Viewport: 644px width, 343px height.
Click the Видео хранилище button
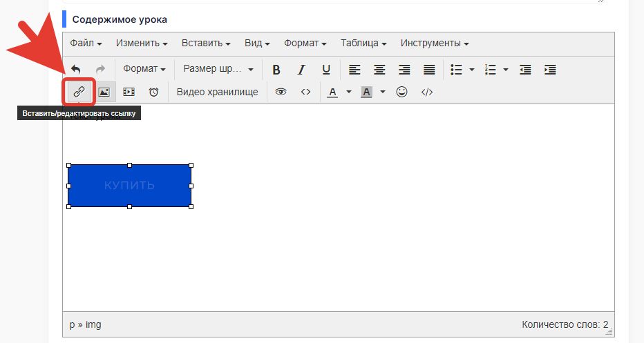217,92
